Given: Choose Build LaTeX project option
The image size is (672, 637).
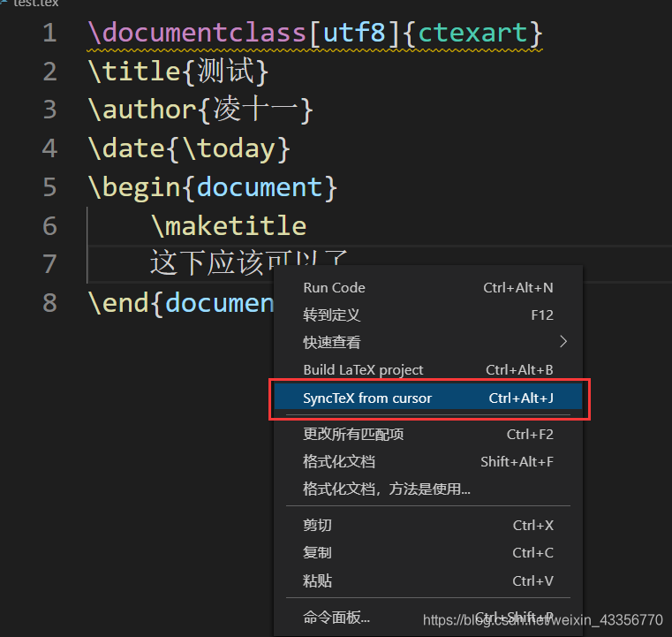Looking at the screenshot, I should click(x=363, y=369).
